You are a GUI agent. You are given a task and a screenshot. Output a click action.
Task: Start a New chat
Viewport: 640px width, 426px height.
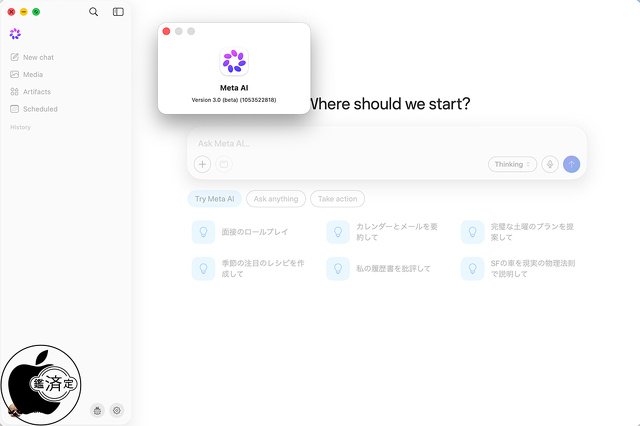32,57
